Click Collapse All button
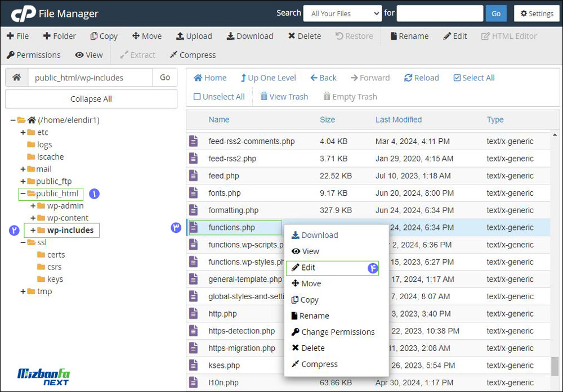The height and width of the screenshot is (392, 563). (91, 99)
